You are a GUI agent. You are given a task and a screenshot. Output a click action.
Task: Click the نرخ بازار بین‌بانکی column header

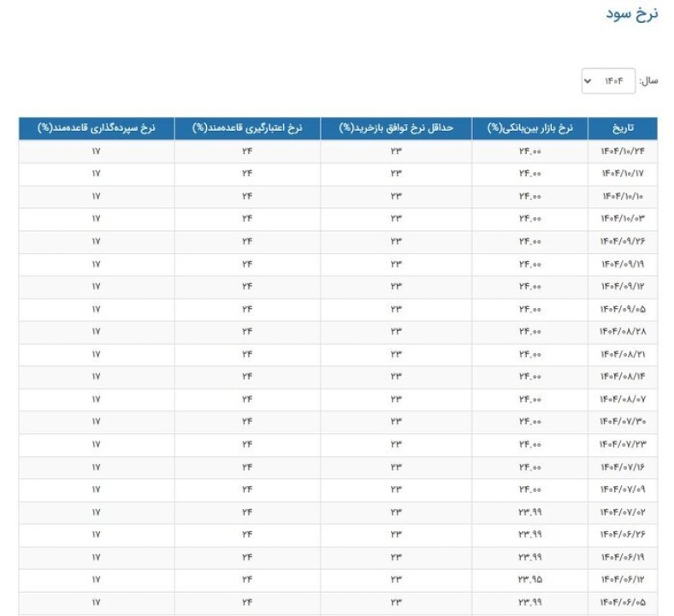536,128
